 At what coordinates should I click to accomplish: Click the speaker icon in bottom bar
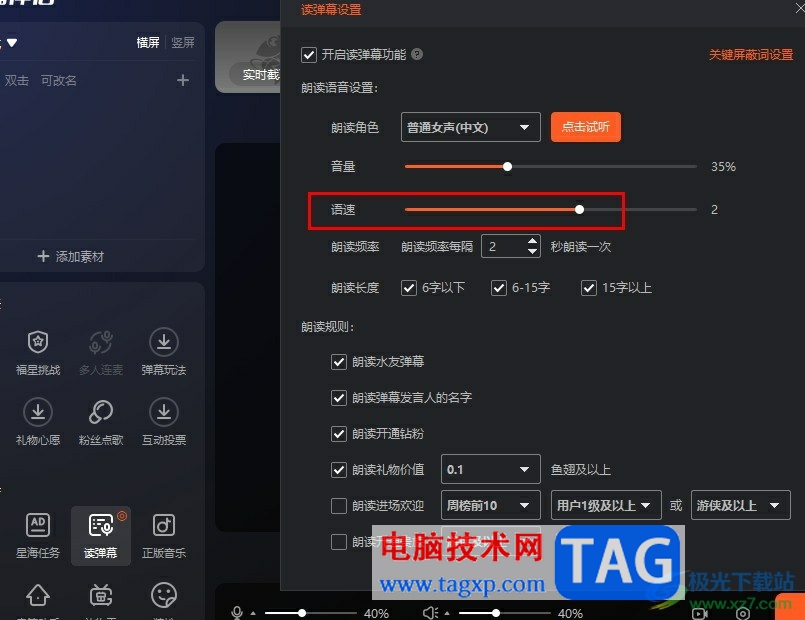pos(430,613)
